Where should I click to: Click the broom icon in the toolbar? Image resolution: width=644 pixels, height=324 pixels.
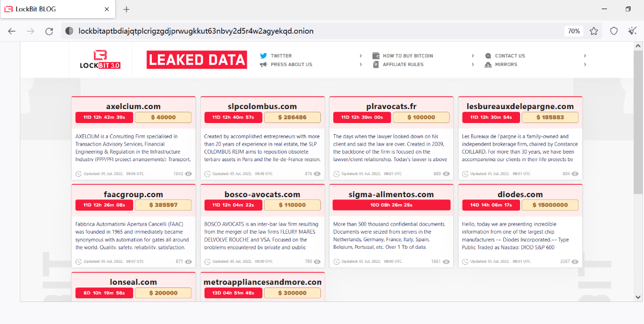[633, 31]
